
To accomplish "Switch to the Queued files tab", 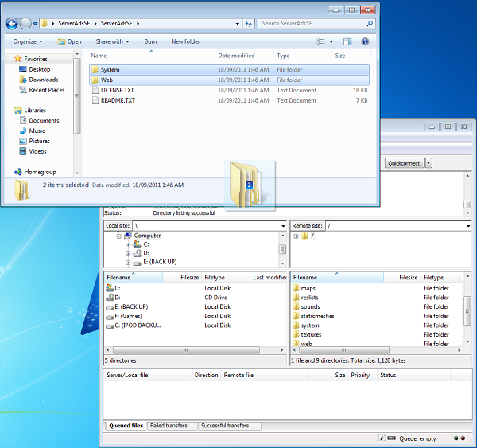I will pyautogui.click(x=126, y=426).
